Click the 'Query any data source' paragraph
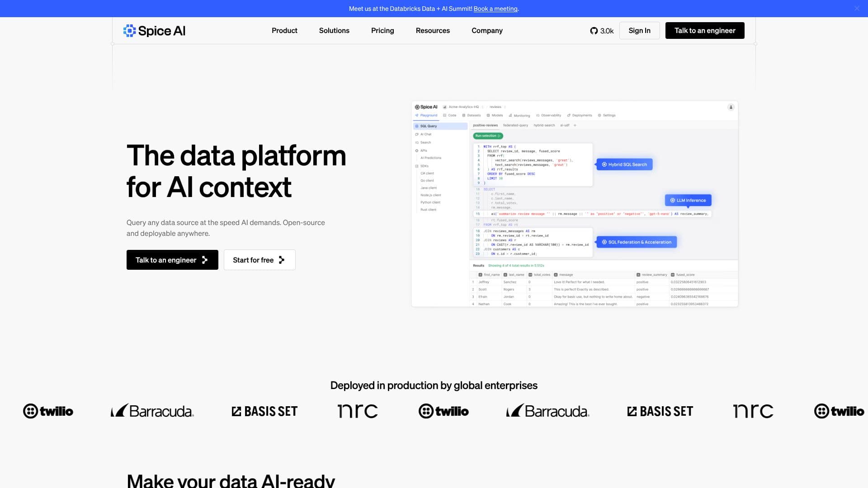The height and width of the screenshot is (488, 868). [226, 228]
